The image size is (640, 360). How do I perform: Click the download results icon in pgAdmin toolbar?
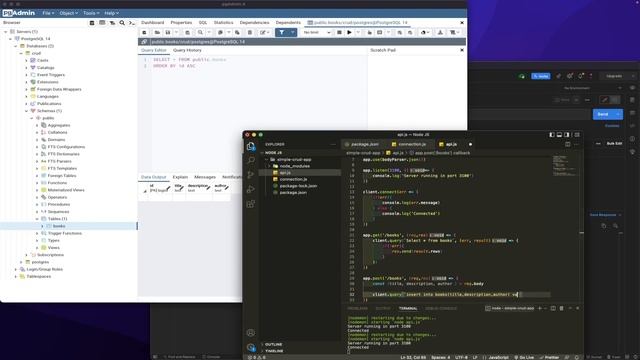tap(440, 33)
